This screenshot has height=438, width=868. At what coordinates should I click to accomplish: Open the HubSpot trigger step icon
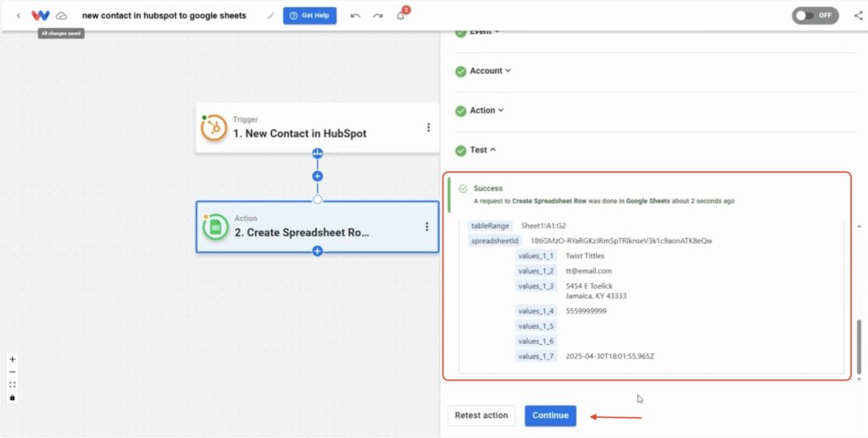pyautogui.click(x=214, y=128)
